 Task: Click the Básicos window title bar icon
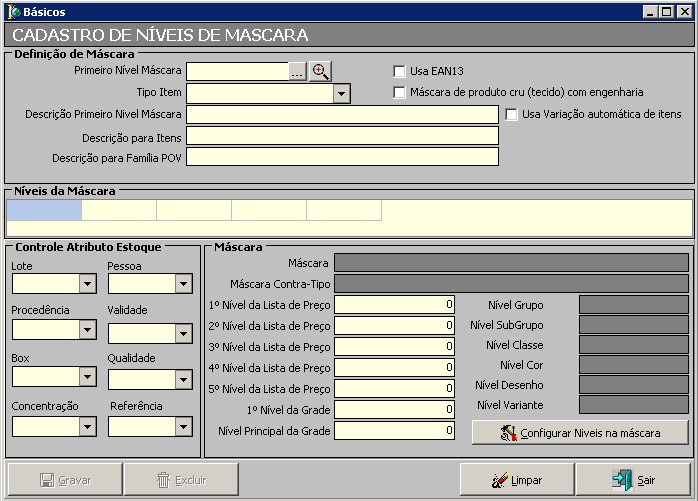[12, 11]
